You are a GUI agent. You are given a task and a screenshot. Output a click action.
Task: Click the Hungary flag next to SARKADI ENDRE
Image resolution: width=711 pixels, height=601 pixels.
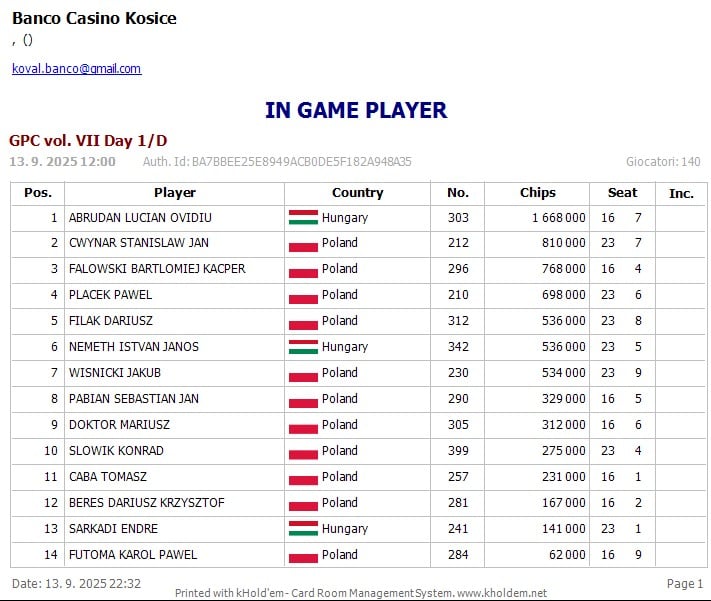click(x=303, y=529)
